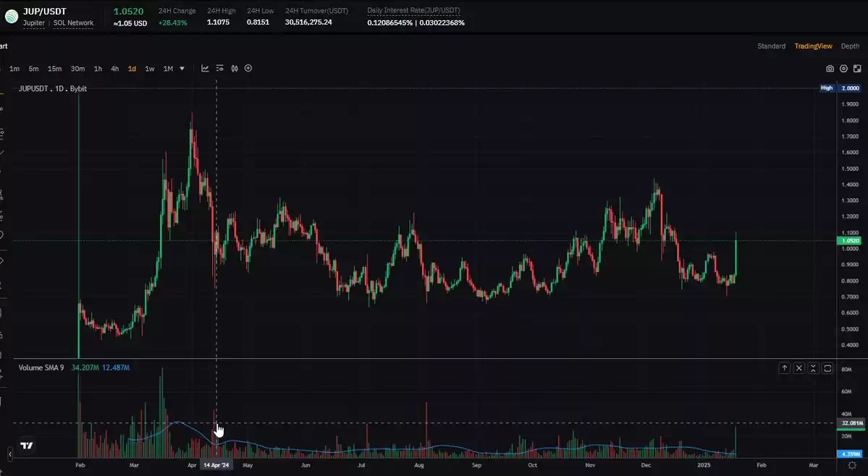868x476 pixels.
Task: Maximize the volume pane
Action: coord(827,368)
